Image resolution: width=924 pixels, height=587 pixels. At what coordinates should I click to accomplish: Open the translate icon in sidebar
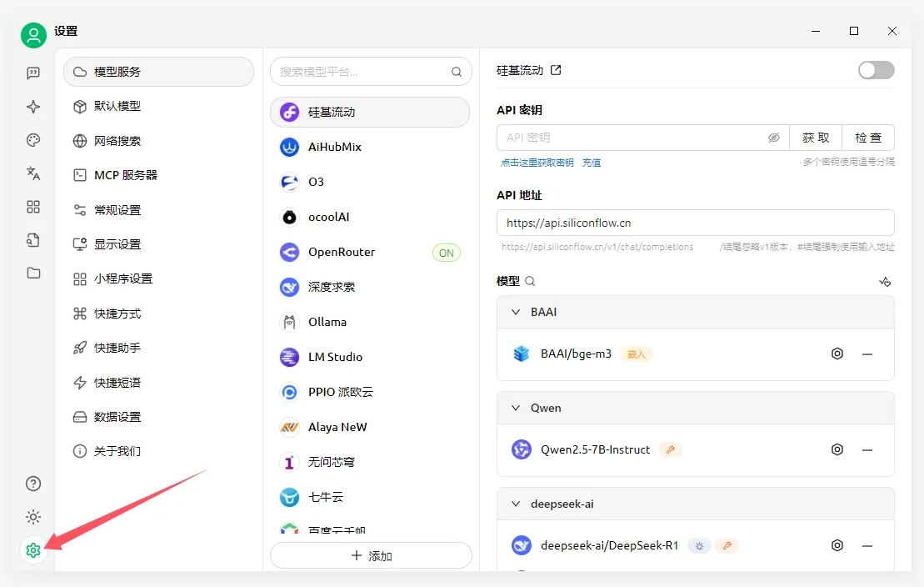[33, 173]
